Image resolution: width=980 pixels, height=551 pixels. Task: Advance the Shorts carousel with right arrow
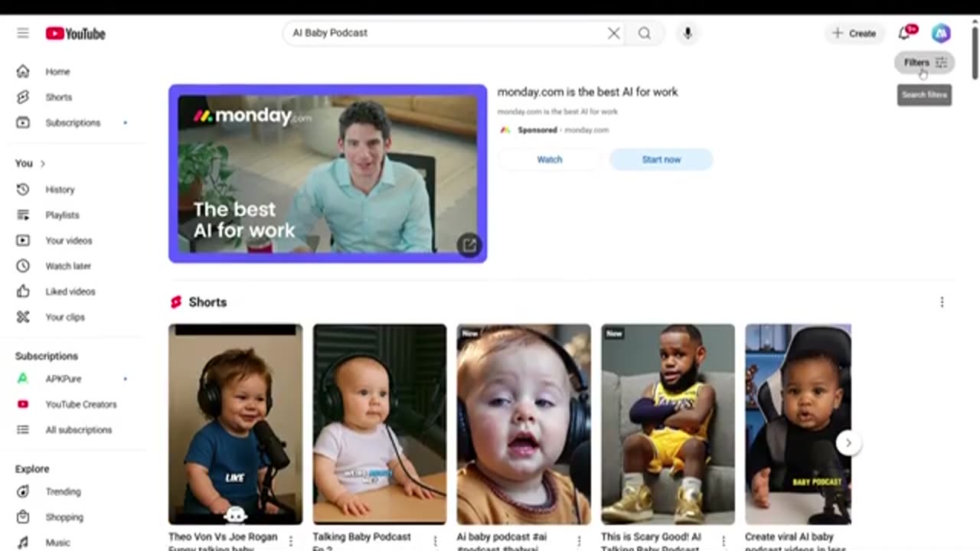[848, 443]
